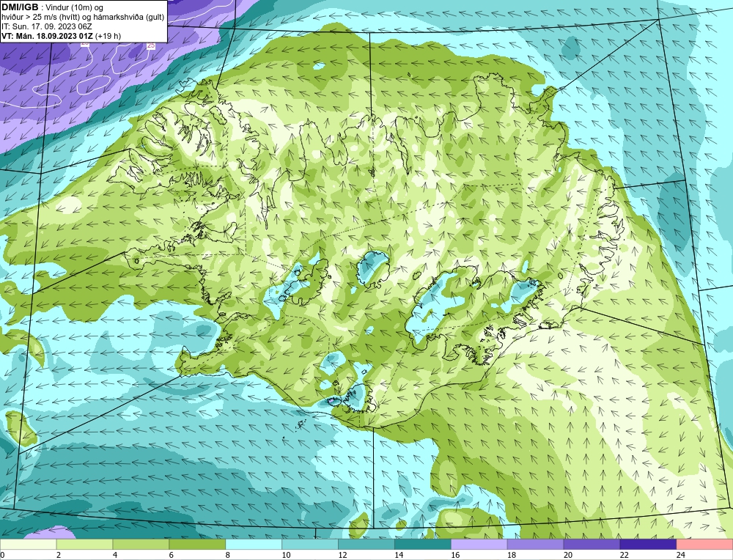Click the "DMI/IGB : Vindur (10m) og" title line

click(53, 7)
